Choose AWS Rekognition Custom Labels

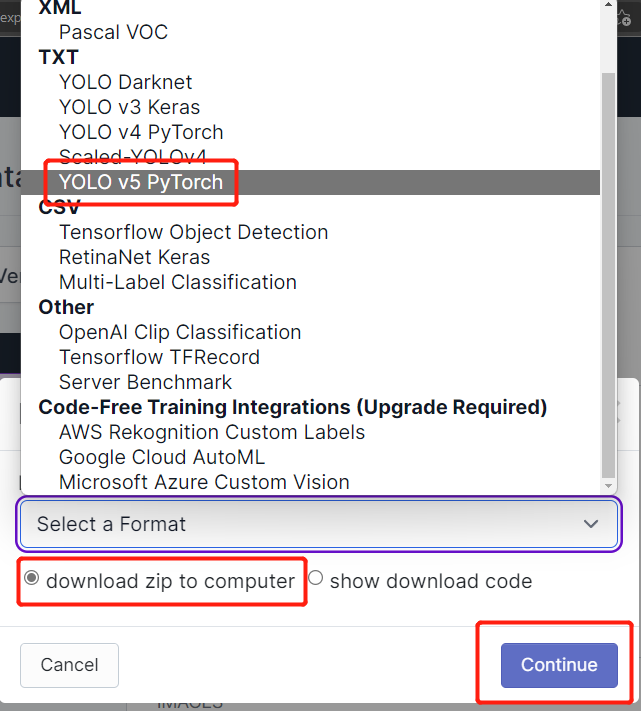212,432
